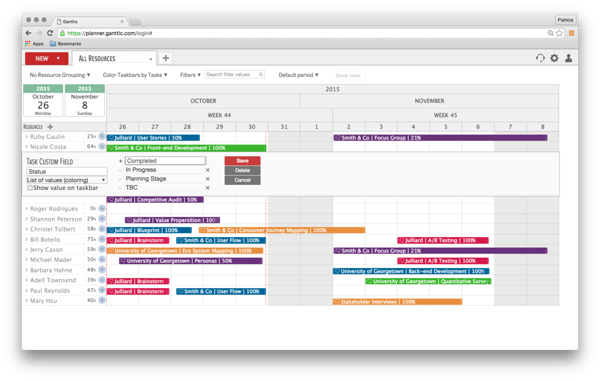Screen dimensions: 600x381
Task: Select the Value Proposition taskbar
Action: pos(172,220)
